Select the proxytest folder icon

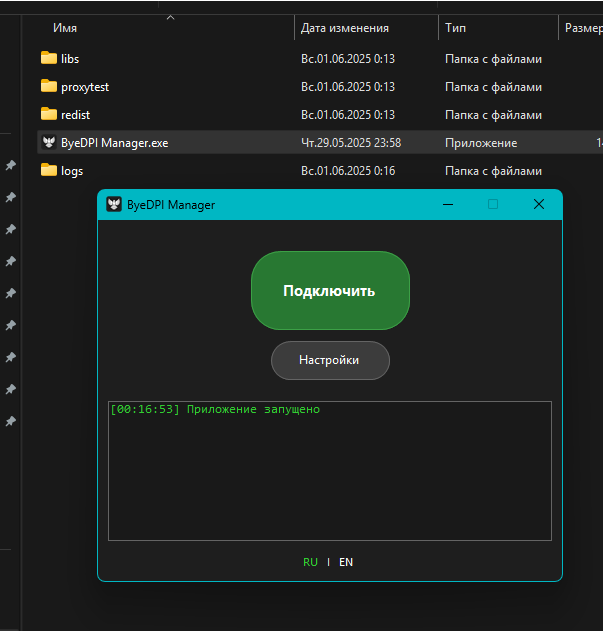pos(49,86)
